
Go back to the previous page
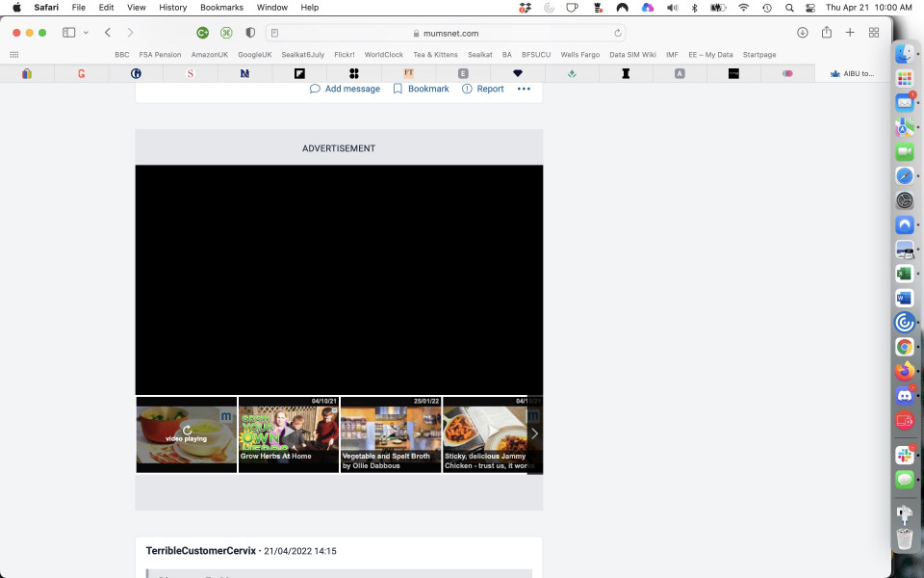pos(108,33)
